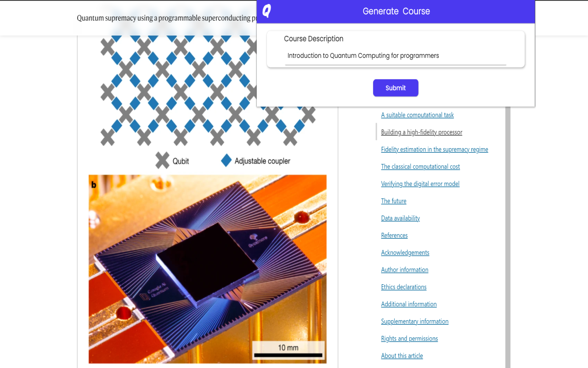Click inside the Course Description text field
The width and height of the screenshot is (588, 368).
tap(395, 56)
